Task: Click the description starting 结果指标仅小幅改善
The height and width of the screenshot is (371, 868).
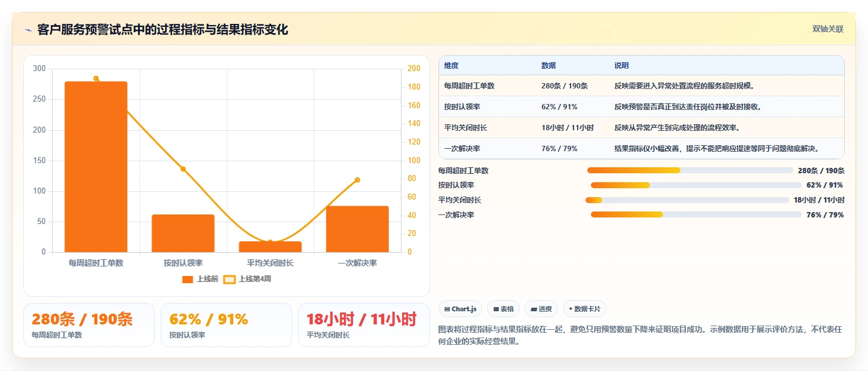Action: coord(717,149)
